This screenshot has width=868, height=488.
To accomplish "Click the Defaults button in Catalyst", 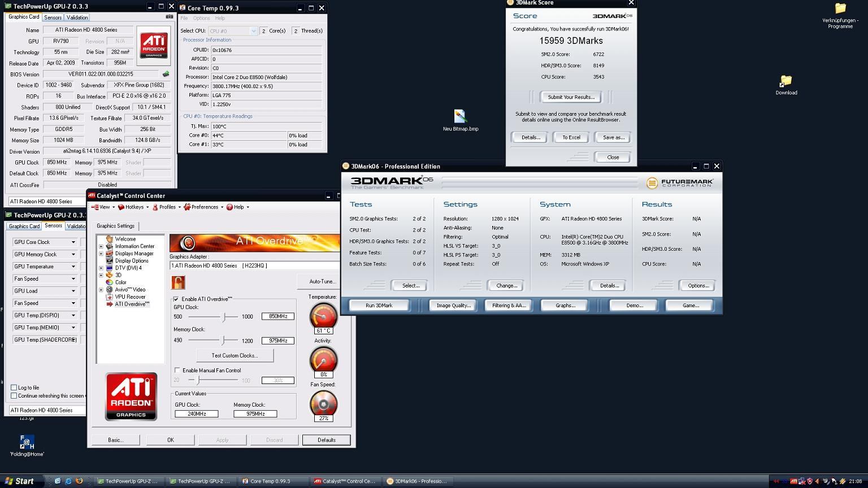I will [326, 440].
